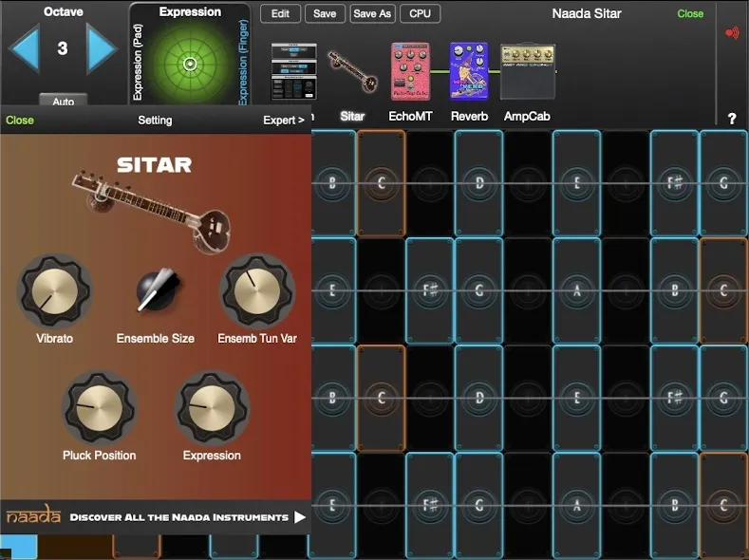Click the Ensemb Tun Var knob

pyautogui.click(x=257, y=291)
